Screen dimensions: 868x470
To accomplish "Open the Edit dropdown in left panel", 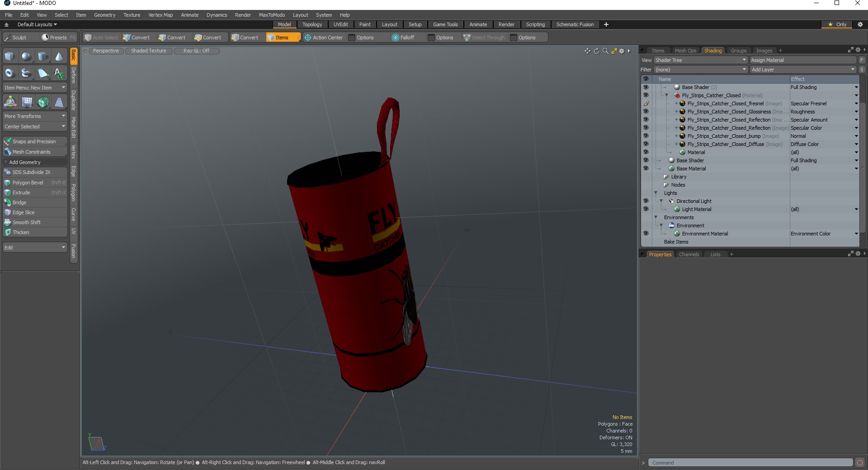I will click(35, 248).
